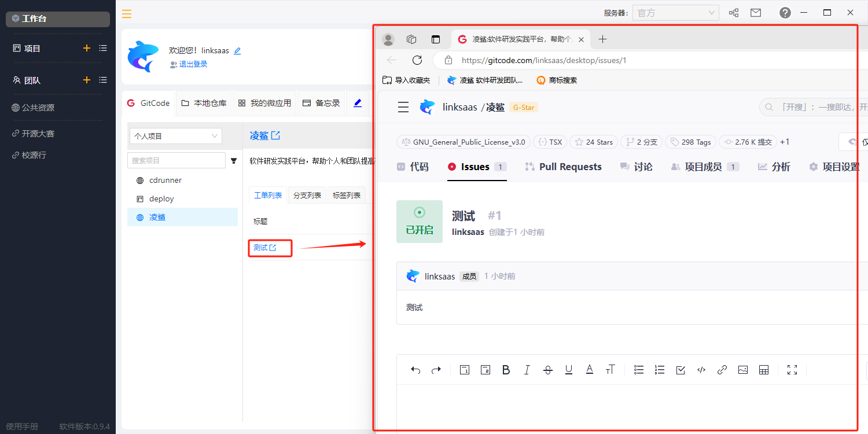Click the 搜索项目 search field
This screenshot has width=868, height=434.
coord(176,160)
